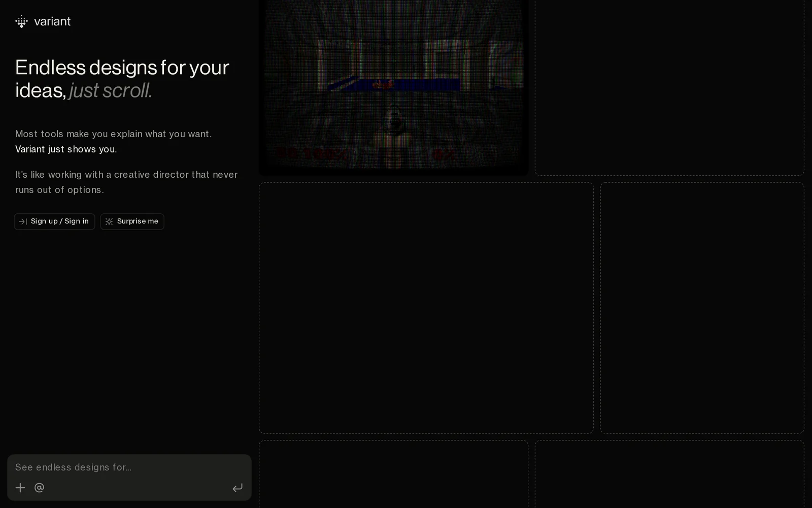Select the bottom-left empty design card
Image resolution: width=812 pixels, height=508 pixels.
(x=393, y=475)
